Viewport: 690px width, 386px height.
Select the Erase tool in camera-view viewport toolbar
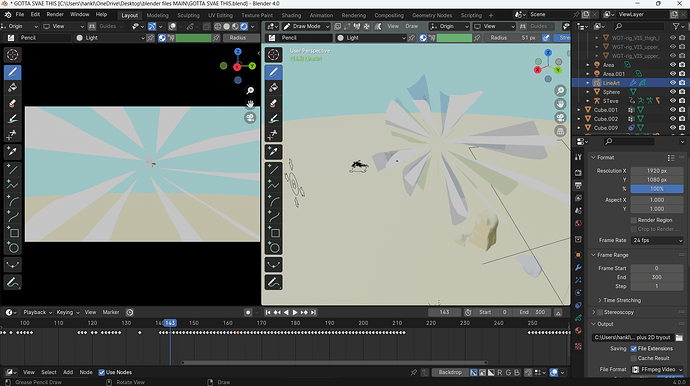click(12, 103)
